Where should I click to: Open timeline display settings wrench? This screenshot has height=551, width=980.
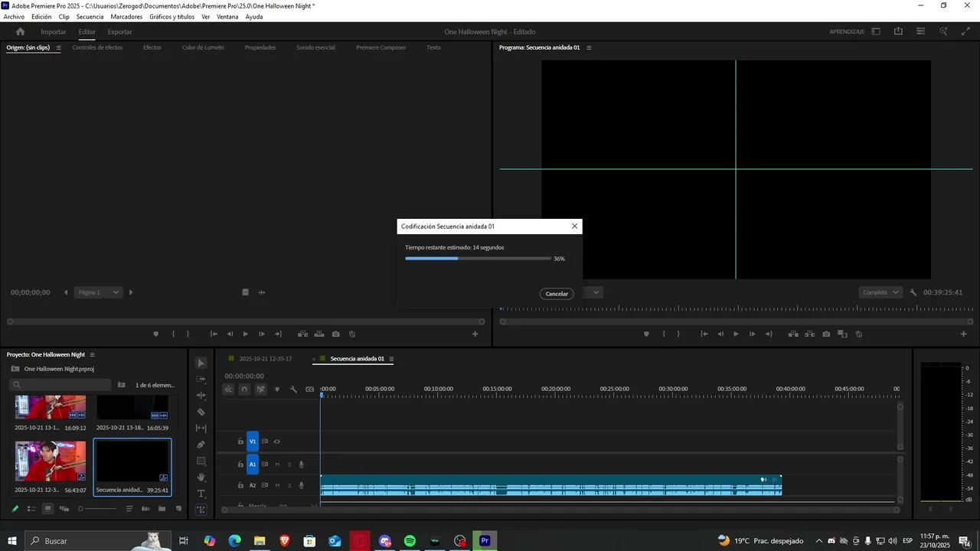click(x=293, y=390)
